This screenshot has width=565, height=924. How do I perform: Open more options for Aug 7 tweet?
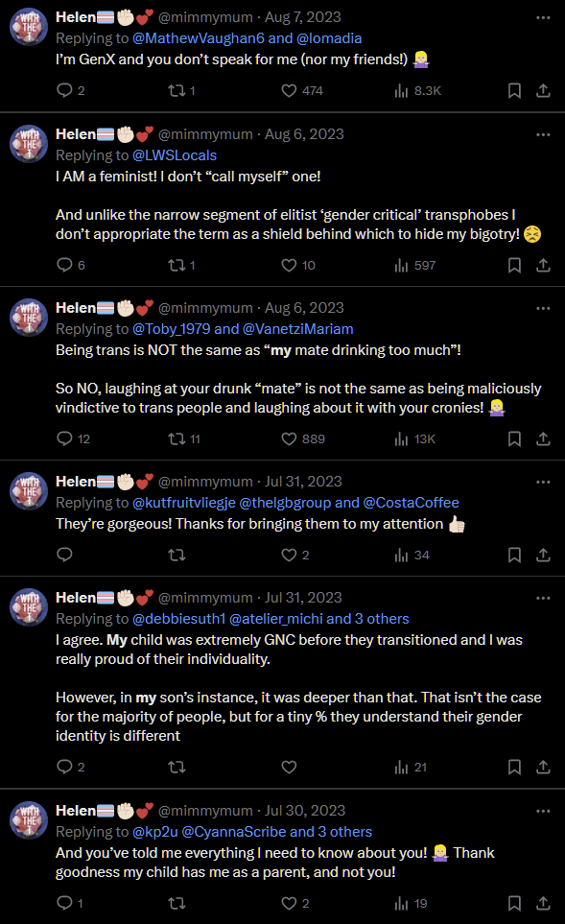[543, 17]
